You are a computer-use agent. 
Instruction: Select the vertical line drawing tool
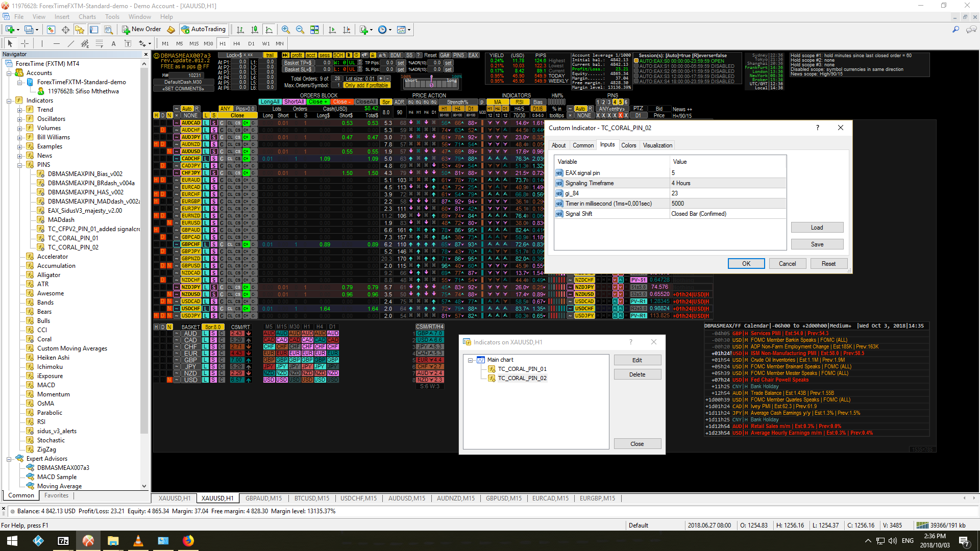pyautogui.click(x=42, y=43)
